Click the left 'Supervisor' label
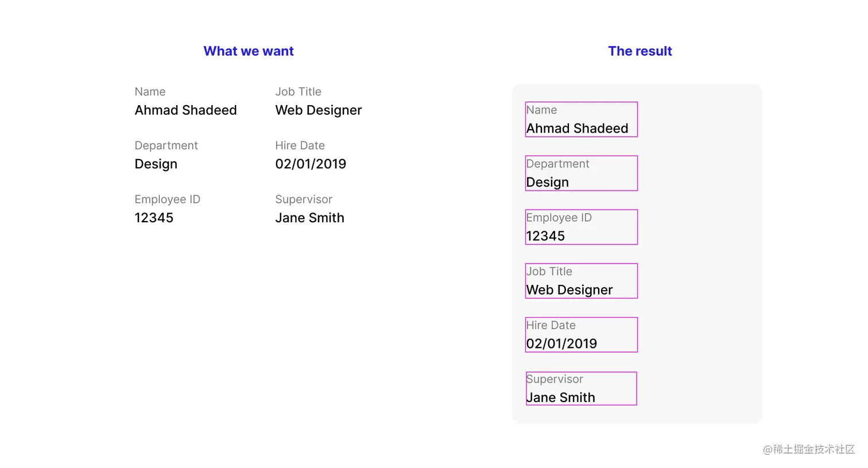Screen dimensions: 868x468 point(303,200)
